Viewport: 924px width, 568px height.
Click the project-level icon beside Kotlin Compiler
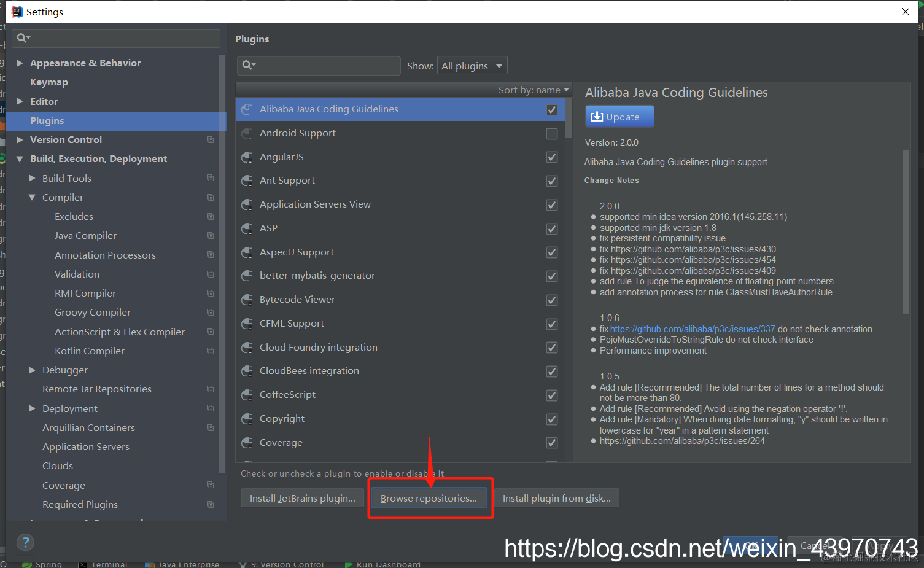[210, 351]
